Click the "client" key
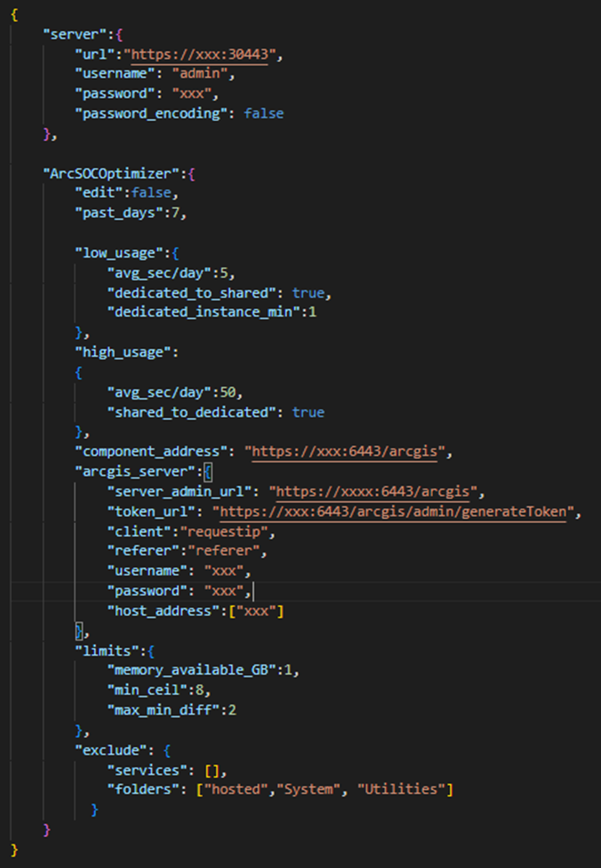601x868 pixels. coord(138,531)
